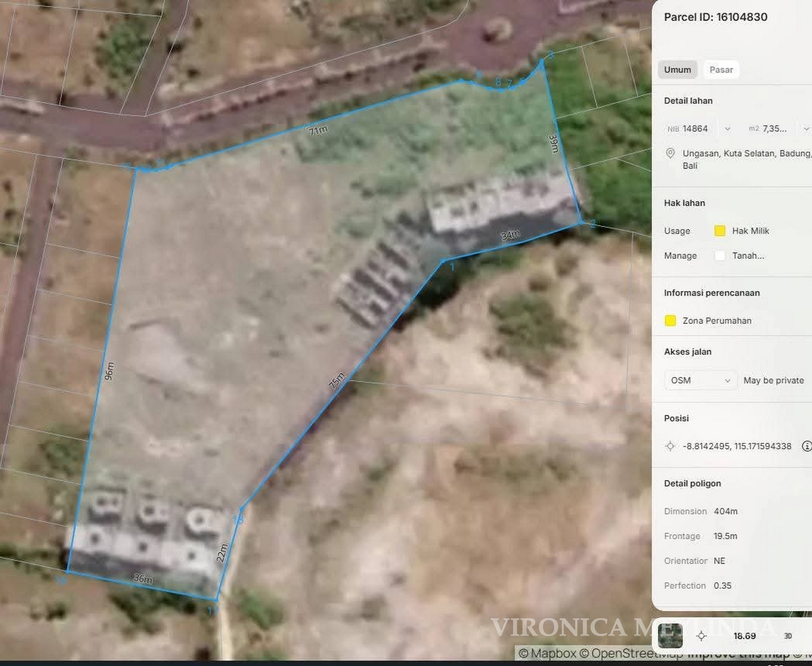Image resolution: width=812 pixels, height=666 pixels.
Task: Click the locate crosshair in the bottom bar
Action: point(701,636)
